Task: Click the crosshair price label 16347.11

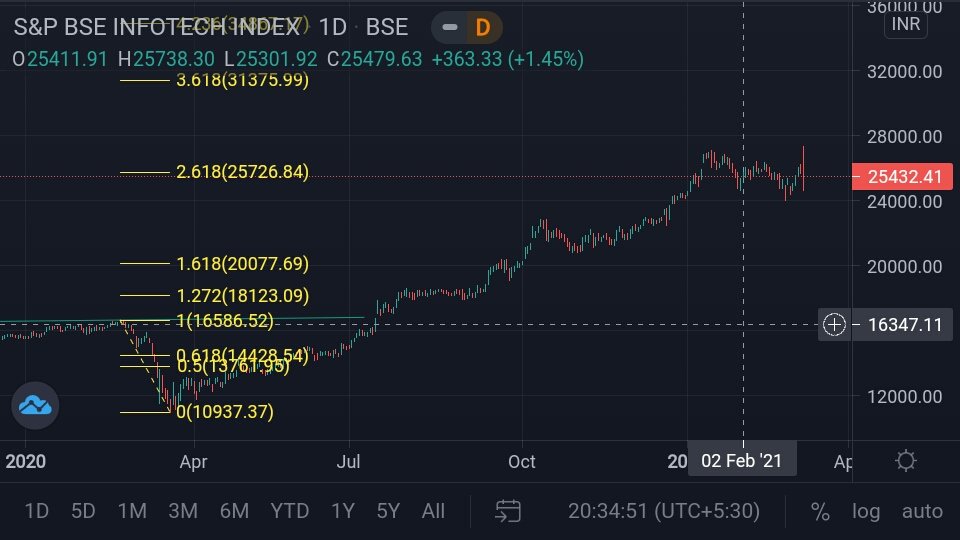Action: (x=904, y=324)
